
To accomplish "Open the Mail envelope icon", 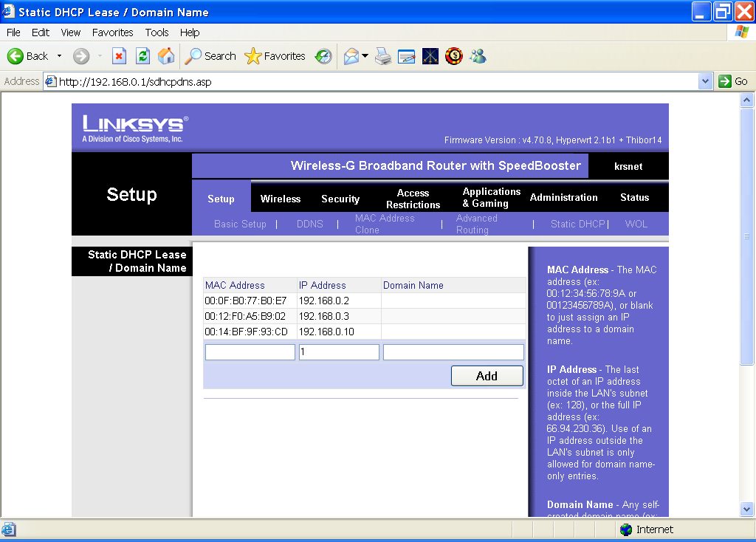I will pos(351,56).
